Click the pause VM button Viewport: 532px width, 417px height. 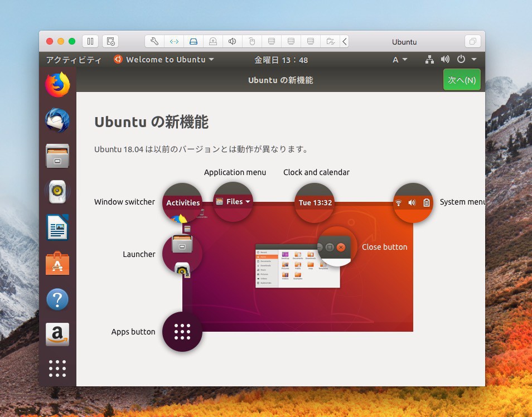(x=90, y=41)
